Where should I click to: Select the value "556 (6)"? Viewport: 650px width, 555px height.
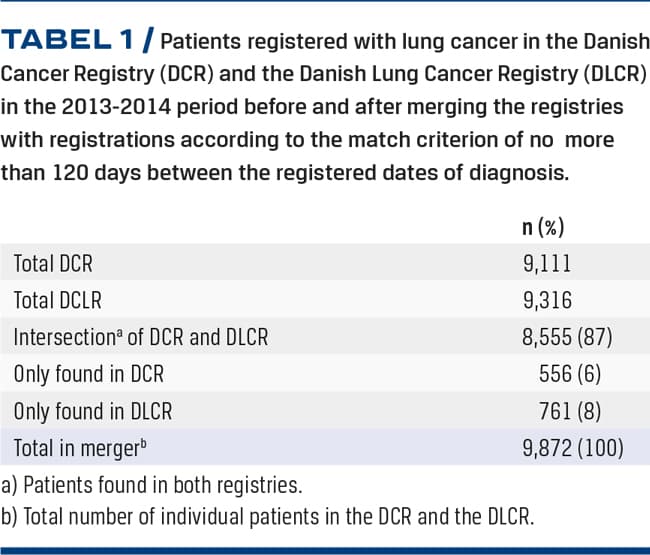pyautogui.click(x=575, y=374)
